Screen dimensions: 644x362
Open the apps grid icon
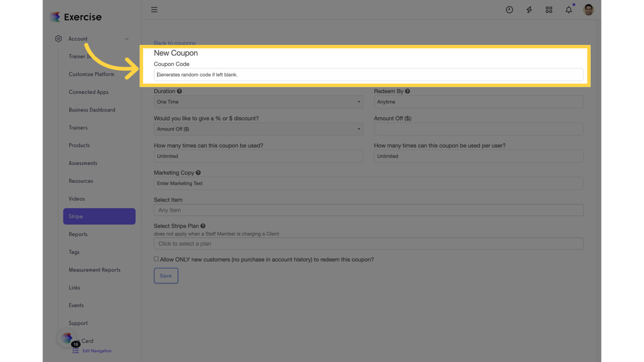click(x=549, y=9)
